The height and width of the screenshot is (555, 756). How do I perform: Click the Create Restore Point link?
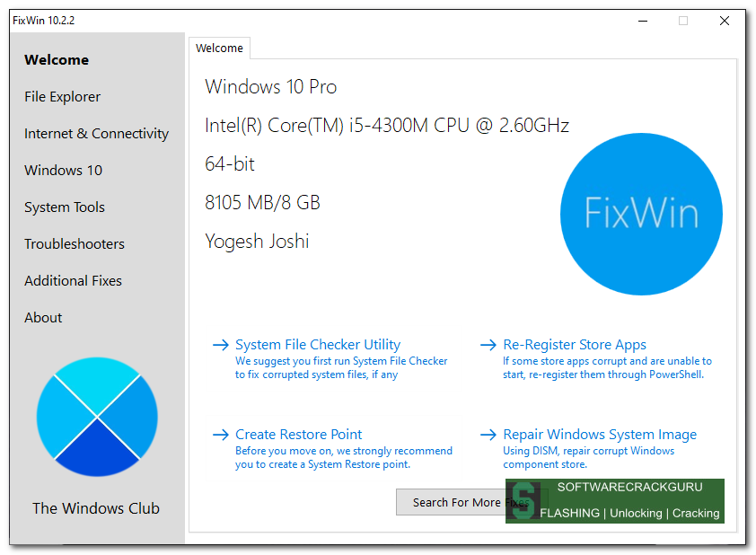point(298,435)
